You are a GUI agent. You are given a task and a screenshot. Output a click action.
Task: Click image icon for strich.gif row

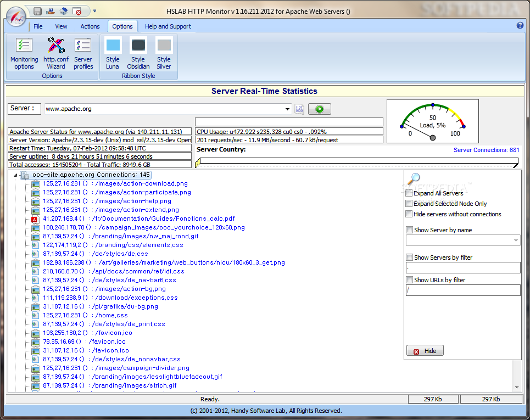click(36, 386)
